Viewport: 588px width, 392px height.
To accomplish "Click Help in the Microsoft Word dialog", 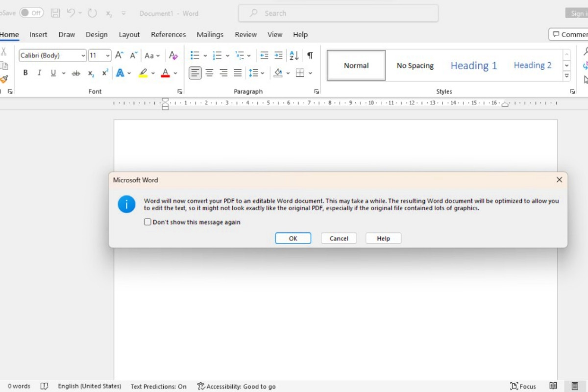I will coord(383,238).
